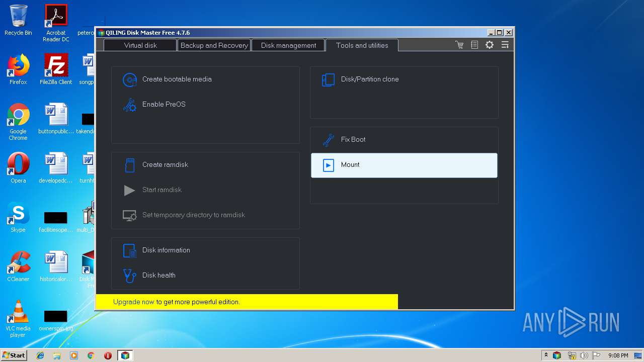
Task: Open CCleaner desktop shortcut
Action: pos(18,266)
